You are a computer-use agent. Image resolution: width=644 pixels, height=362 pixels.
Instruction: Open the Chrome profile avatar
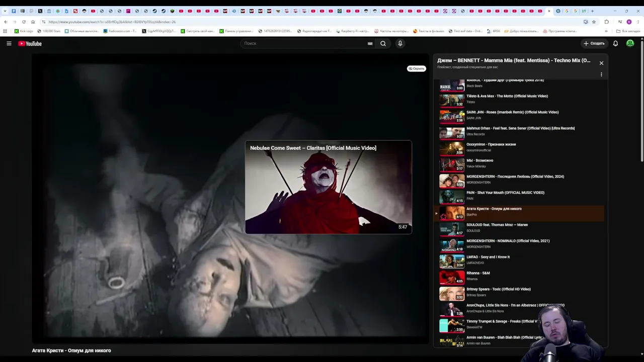pos(629,22)
